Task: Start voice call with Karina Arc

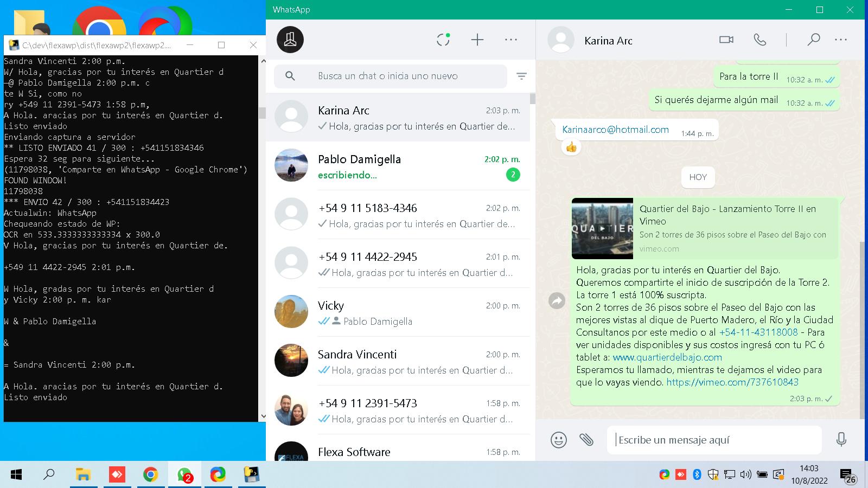Action: click(760, 40)
